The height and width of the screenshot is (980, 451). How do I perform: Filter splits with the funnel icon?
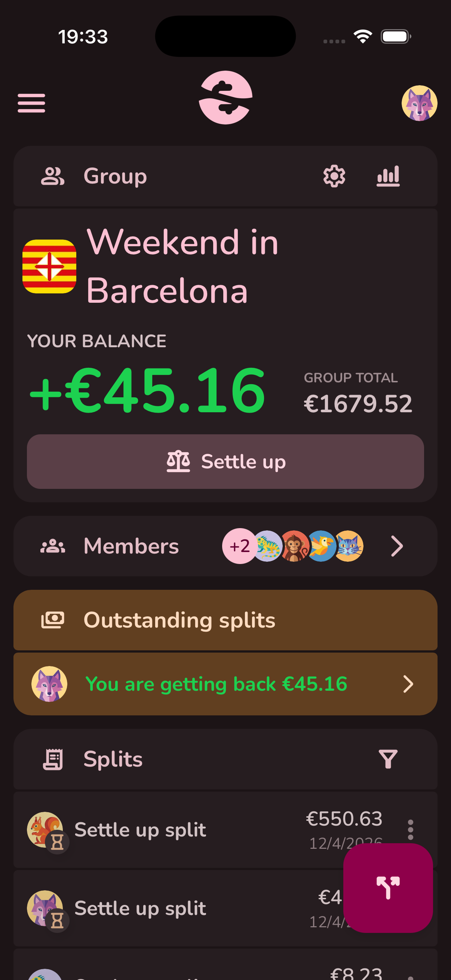(x=388, y=759)
